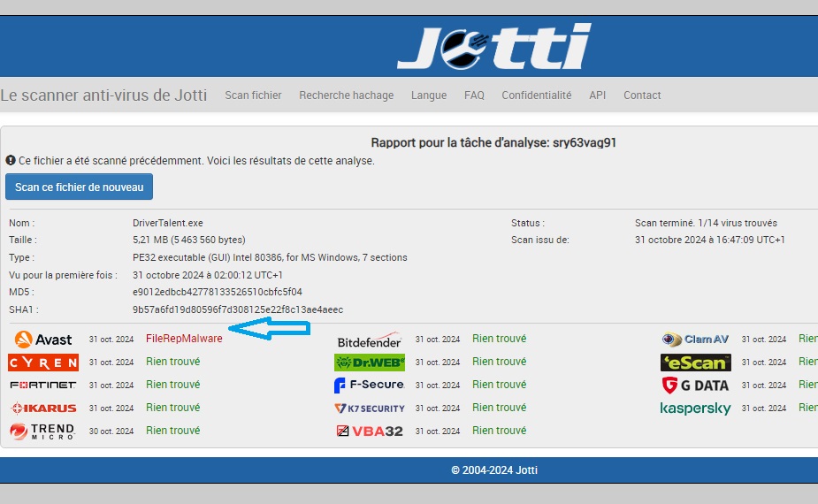The width and height of the screenshot is (818, 504).
Task: Open the Scan fichier menu item
Action: click(x=253, y=95)
